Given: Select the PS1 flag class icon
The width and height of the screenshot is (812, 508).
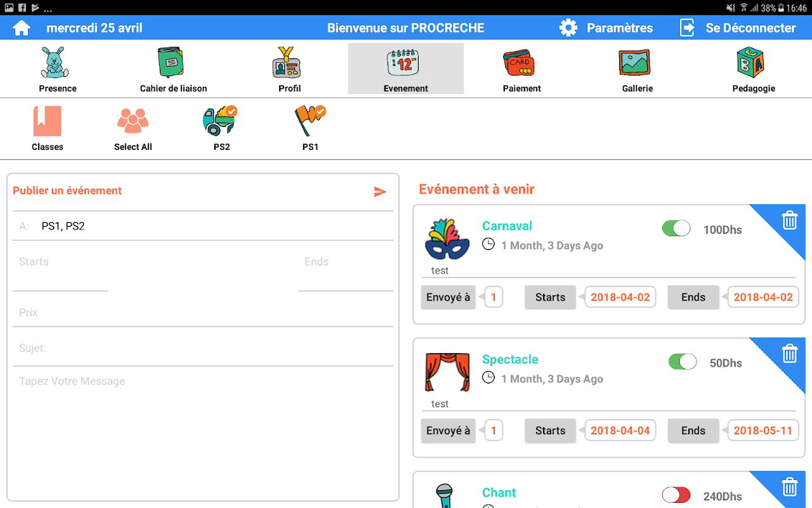Looking at the screenshot, I should pyautogui.click(x=310, y=121).
